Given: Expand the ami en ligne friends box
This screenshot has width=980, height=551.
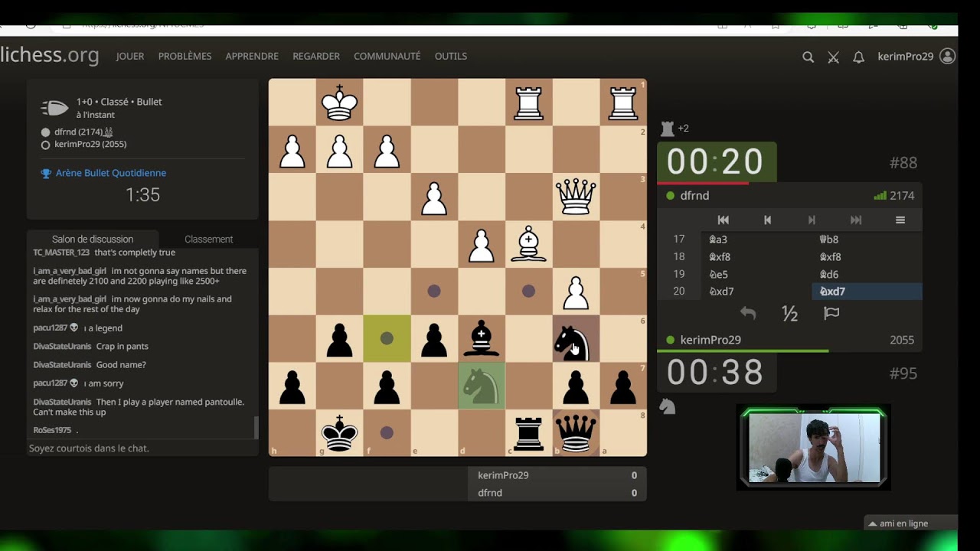Looking at the screenshot, I should pos(911,523).
